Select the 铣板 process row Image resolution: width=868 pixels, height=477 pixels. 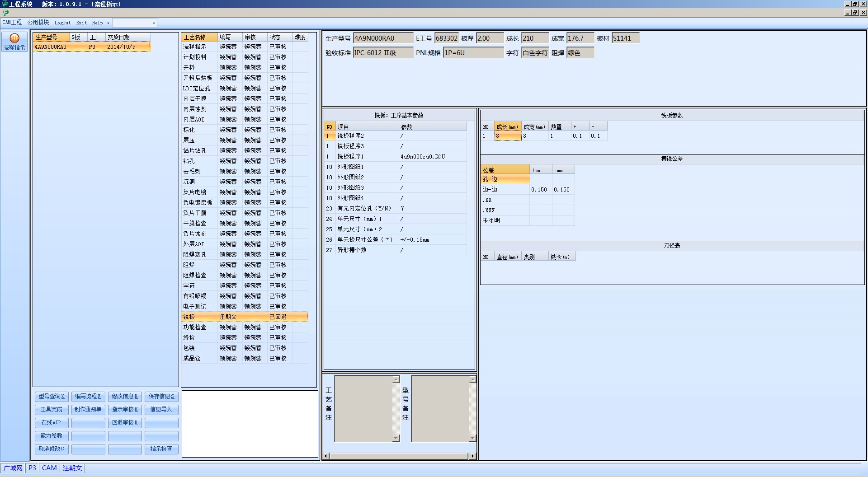244,317
